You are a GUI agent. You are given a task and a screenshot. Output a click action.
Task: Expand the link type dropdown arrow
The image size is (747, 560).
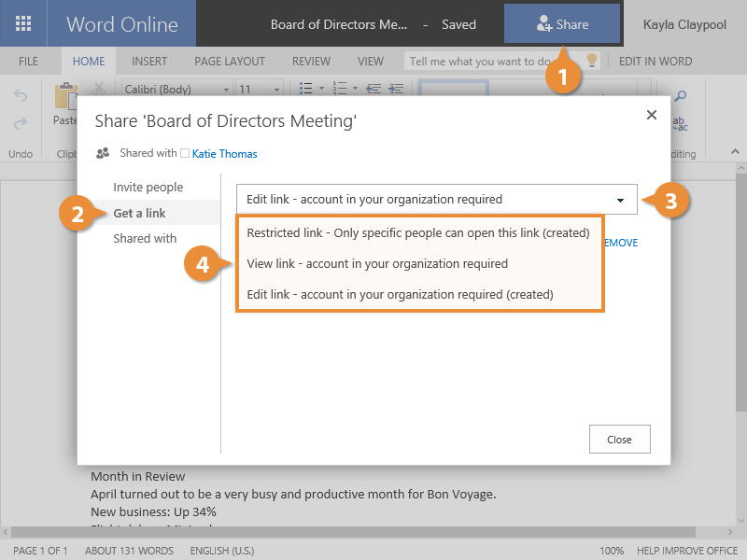pyautogui.click(x=620, y=200)
